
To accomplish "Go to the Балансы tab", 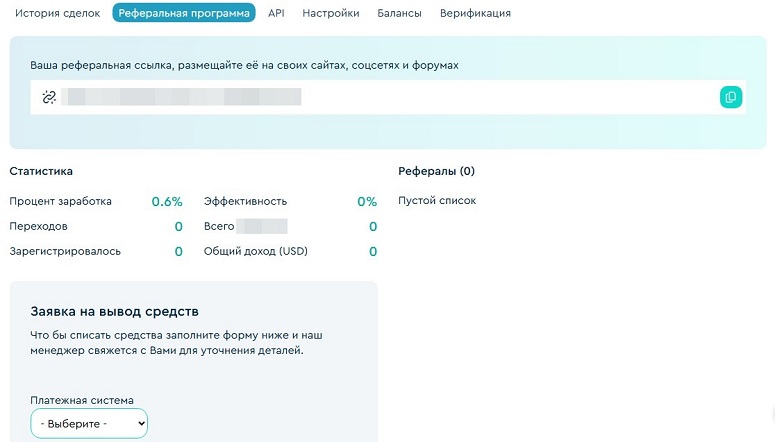I will (x=399, y=13).
